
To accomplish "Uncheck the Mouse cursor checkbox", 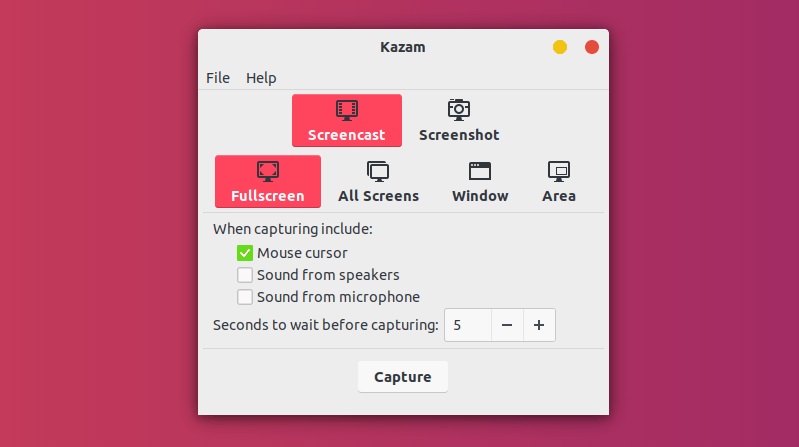I will tap(245, 253).
